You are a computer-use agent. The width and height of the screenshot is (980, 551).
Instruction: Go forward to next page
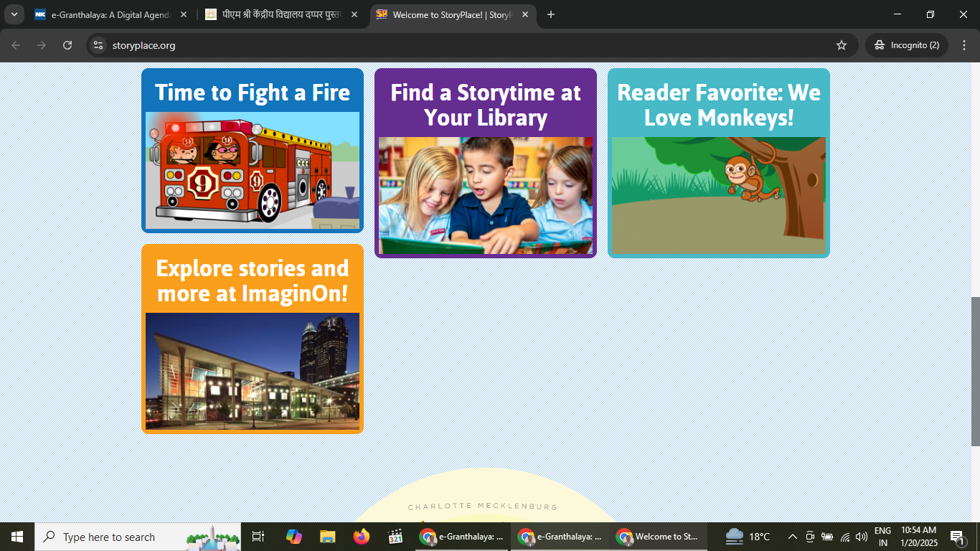[x=42, y=45]
